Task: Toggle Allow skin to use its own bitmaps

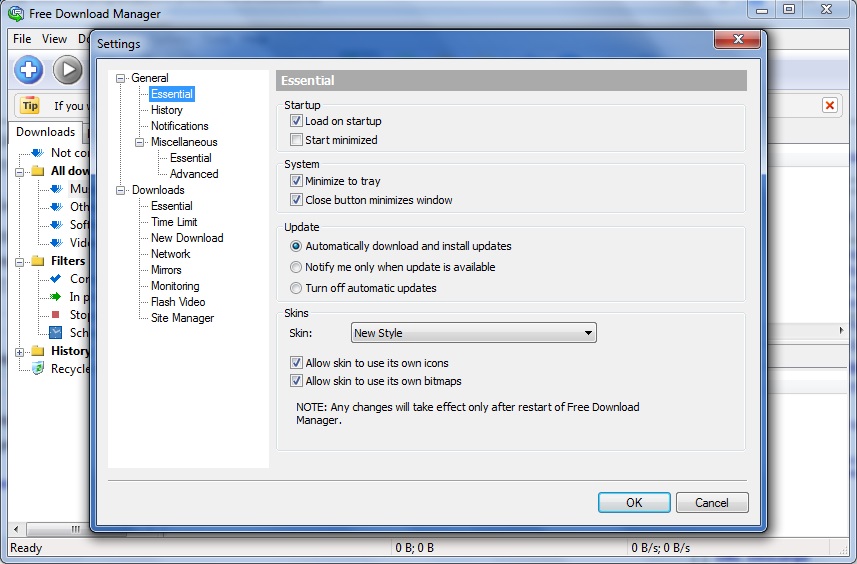Action: (296, 380)
